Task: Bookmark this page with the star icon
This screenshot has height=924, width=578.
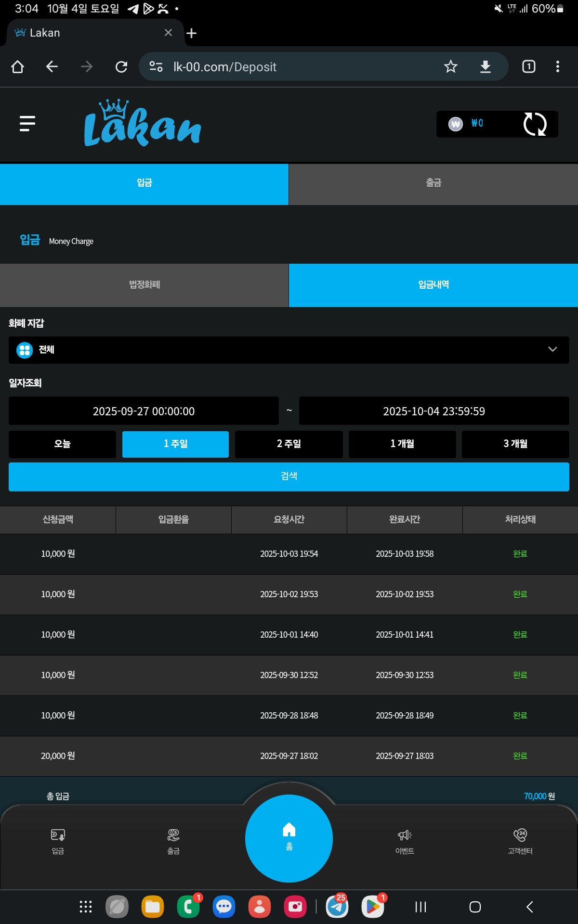Action: point(450,66)
